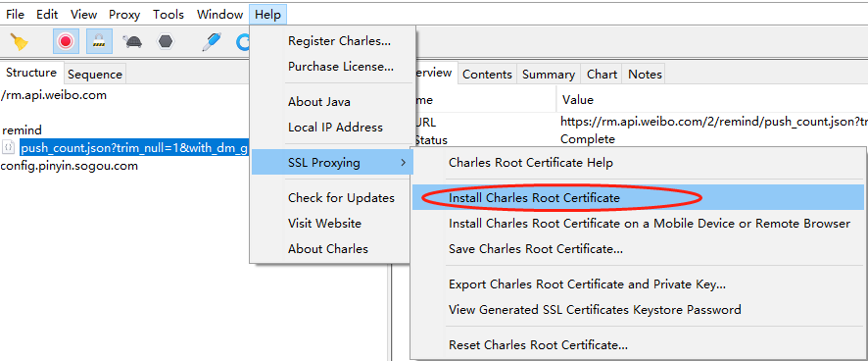
Task: Open the Tools menu
Action: point(169,15)
